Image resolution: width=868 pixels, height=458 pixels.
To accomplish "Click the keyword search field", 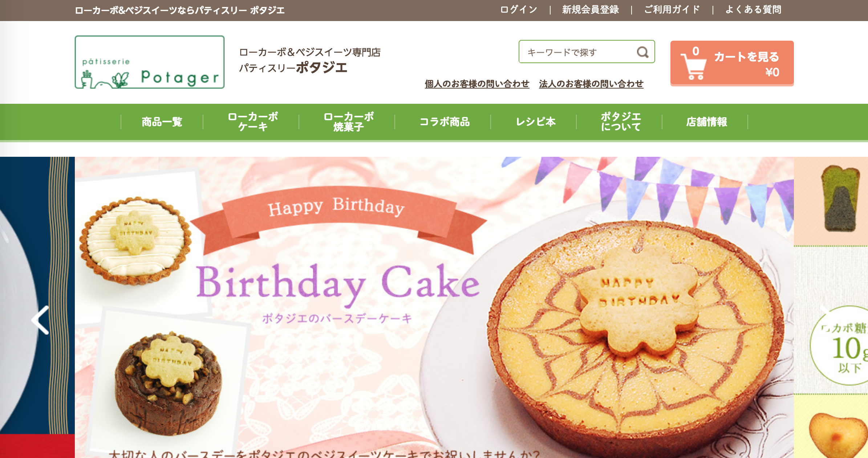I will [x=587, y=52].
